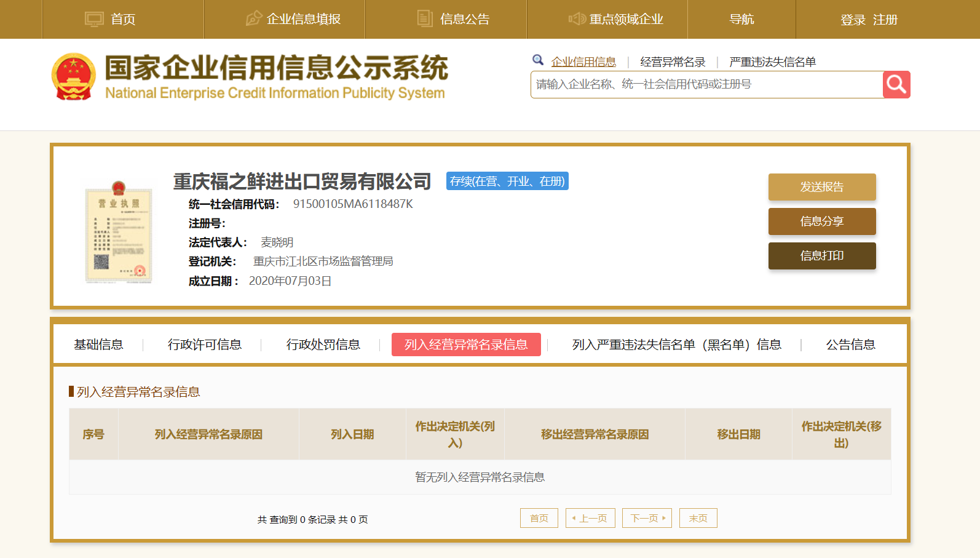980x558 pixels.
Task: Select the 经营异常名录 search category
Action: pos(673,62)
